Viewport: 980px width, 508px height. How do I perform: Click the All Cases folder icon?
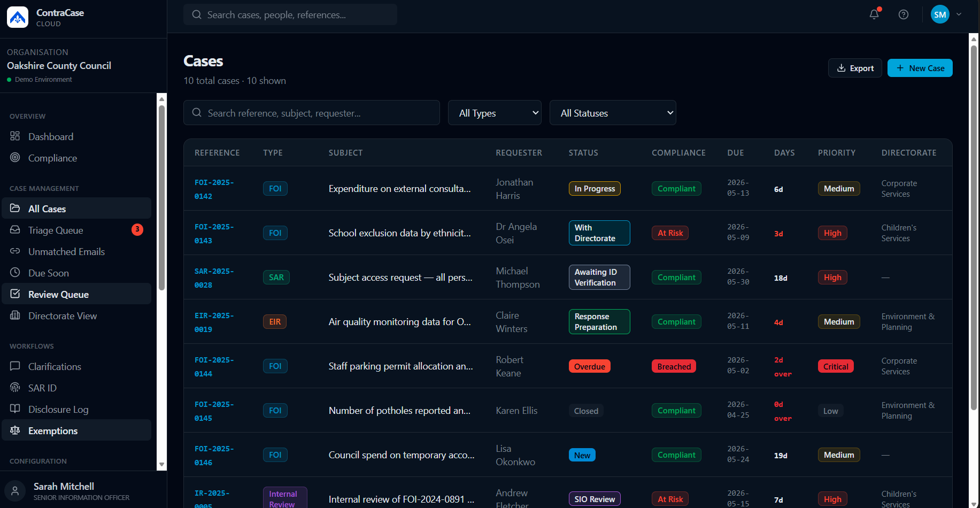pyautogui.click(x=15, y=208)
